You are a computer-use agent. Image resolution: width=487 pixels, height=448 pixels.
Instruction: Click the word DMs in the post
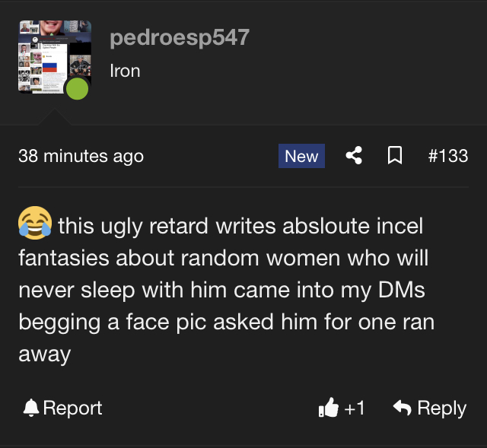click(402, 290)
